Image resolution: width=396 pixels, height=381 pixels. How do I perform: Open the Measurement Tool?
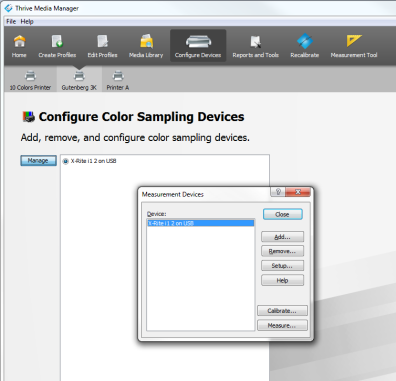coord(354,46)
